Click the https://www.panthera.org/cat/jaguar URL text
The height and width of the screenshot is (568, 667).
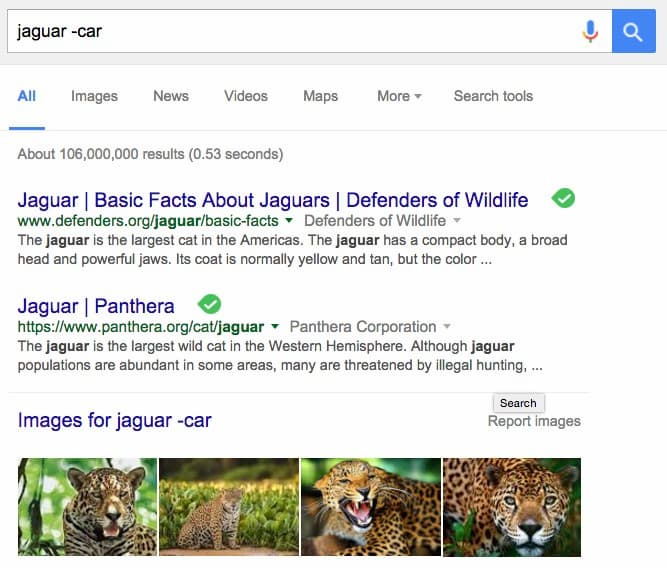(141, 327)
